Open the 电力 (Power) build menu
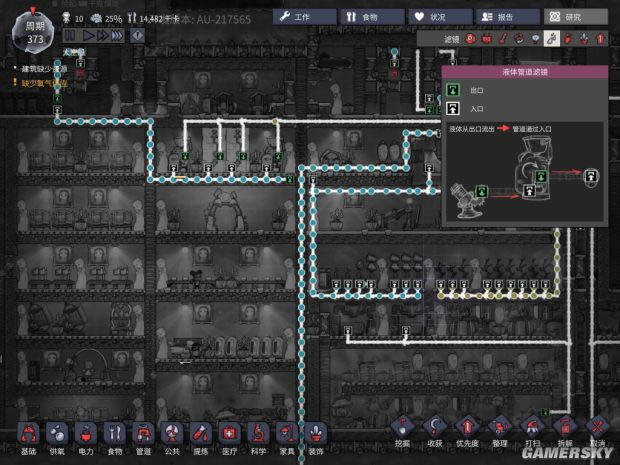 click(86, 434)
